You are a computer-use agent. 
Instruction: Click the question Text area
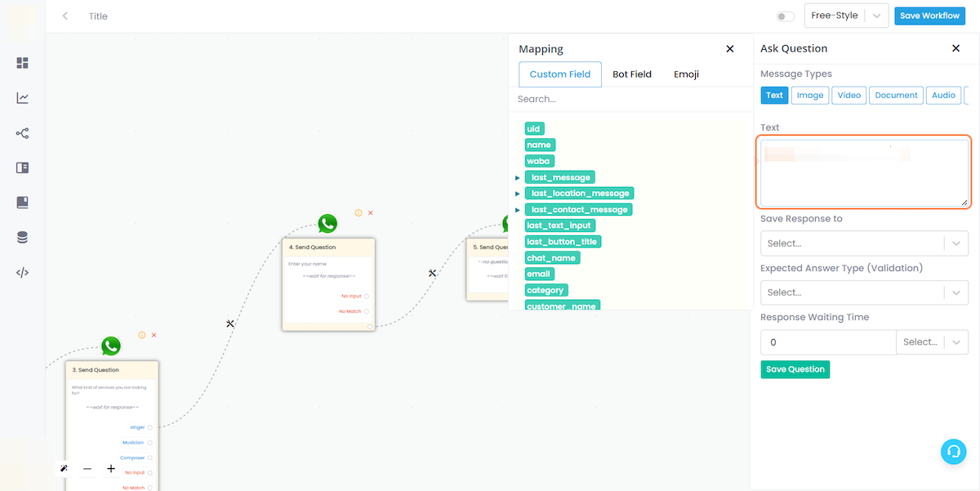click(x=864, y=173)
